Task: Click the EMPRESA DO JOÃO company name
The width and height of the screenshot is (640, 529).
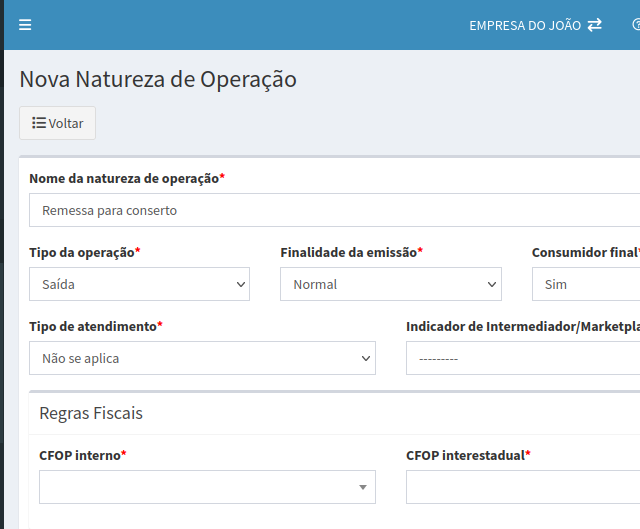Action: coord(524,25)
